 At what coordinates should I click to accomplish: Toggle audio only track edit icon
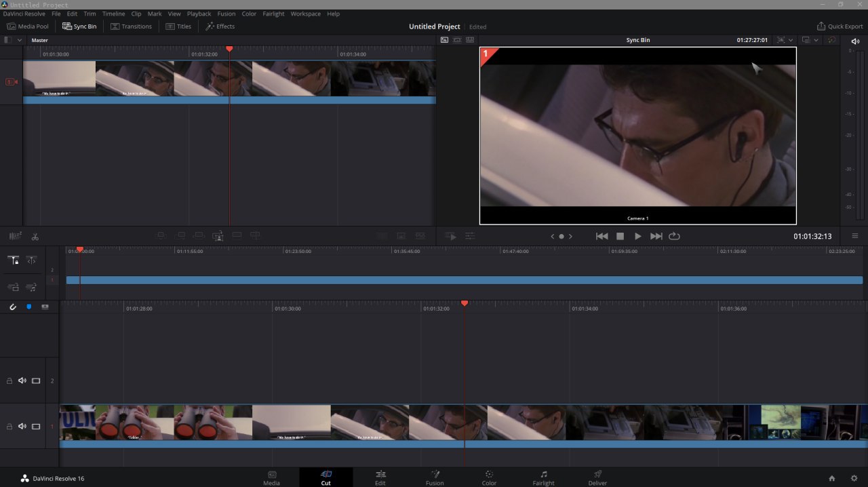point(31,287)
